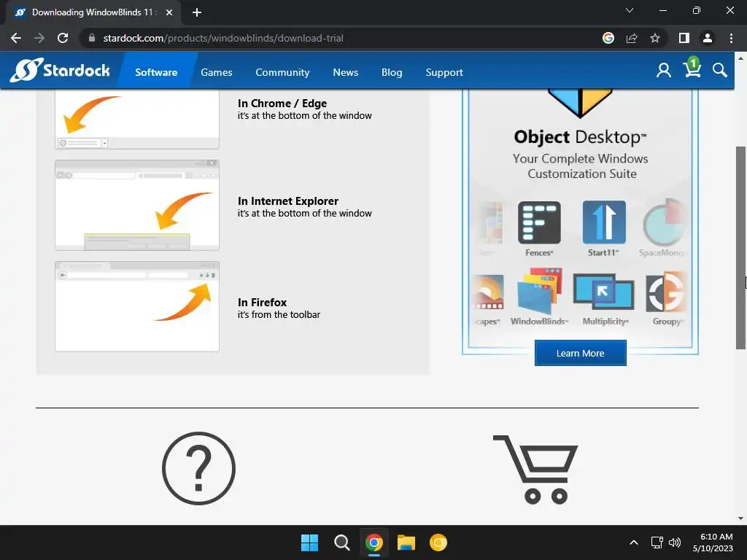Image resolution: width=747 pixels, height=560 pixels.
Task: Click the site search magnifier icon
Action: [720, 71]
